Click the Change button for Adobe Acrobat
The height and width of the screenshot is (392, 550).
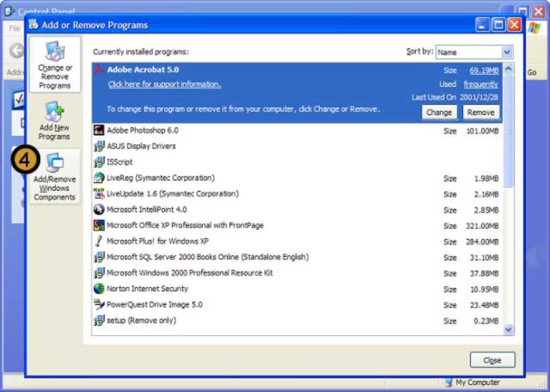(439, 113)
